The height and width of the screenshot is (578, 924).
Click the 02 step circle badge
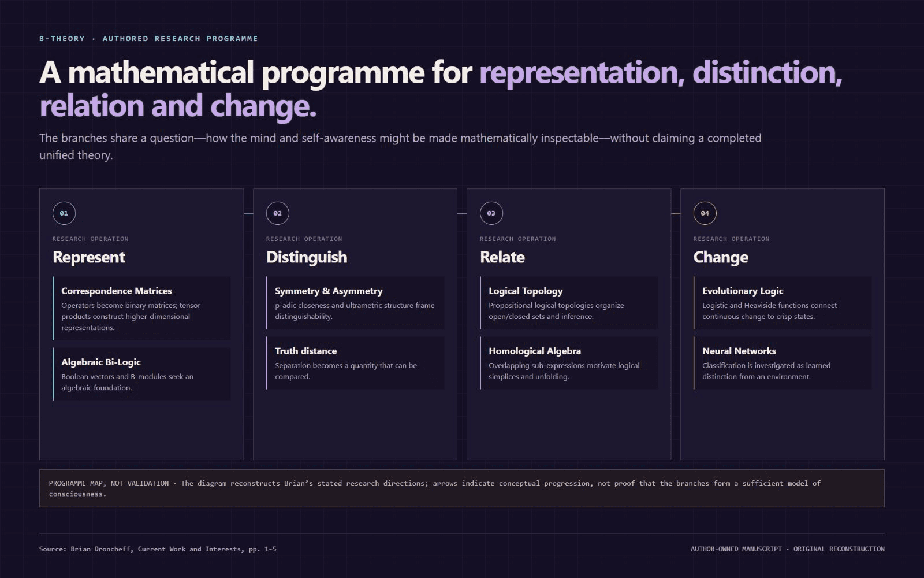click(x=278, y=213)
